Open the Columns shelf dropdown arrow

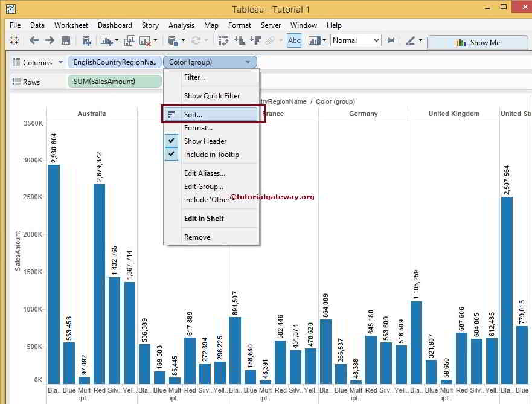(60, 62)
